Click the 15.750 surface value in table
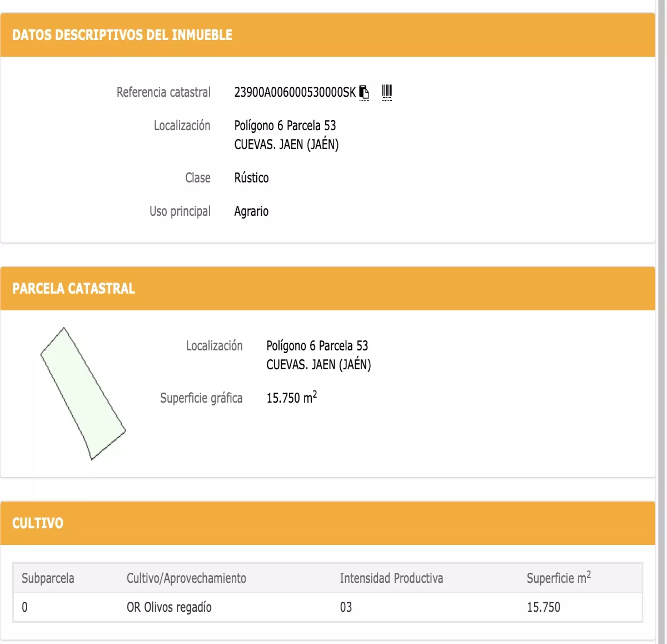Image resolution: width=667 pixels, height=644 pixels. pyautogui.click(x=544, y=607)
